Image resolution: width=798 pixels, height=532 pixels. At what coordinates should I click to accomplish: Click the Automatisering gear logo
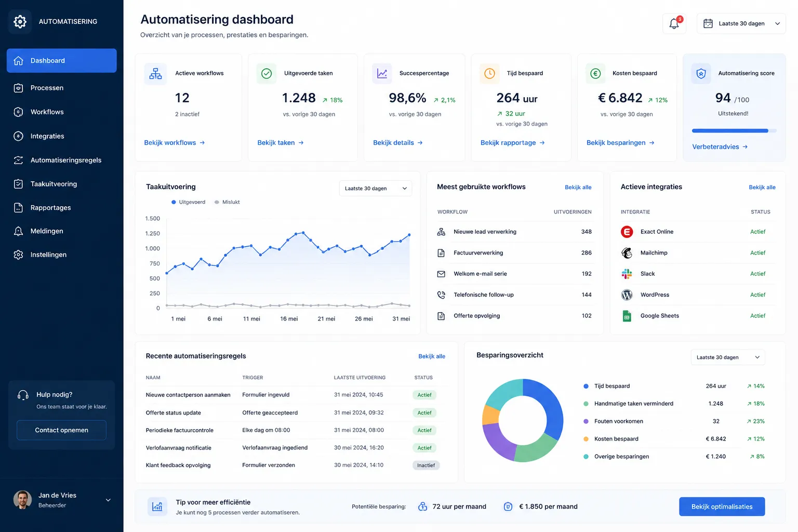point(20,22)
